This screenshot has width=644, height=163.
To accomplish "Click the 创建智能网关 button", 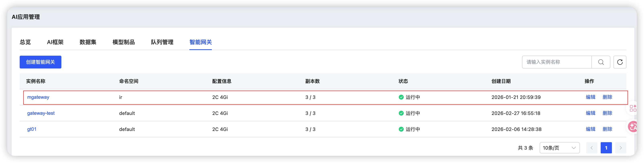I will tap(41, 62).
